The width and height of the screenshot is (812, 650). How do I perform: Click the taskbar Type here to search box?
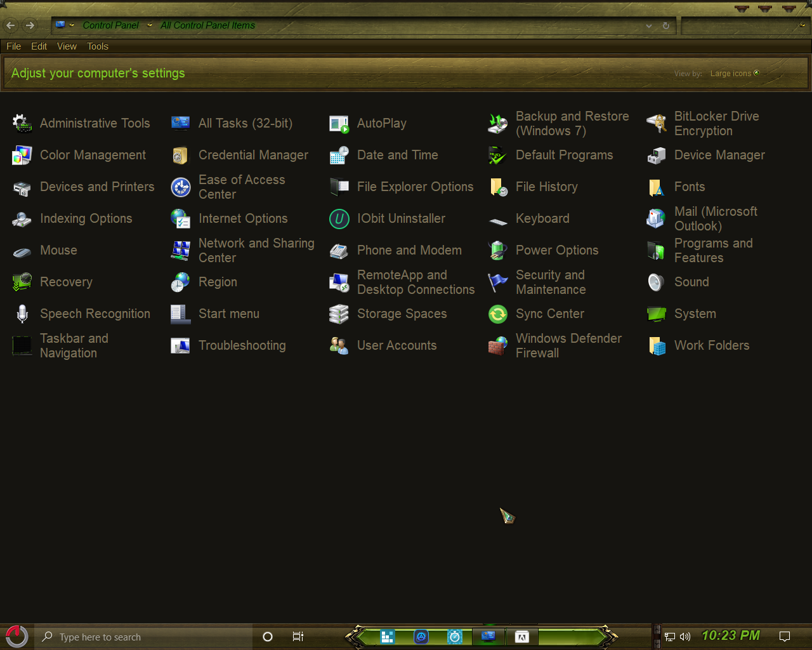click(x=143, y=637)
